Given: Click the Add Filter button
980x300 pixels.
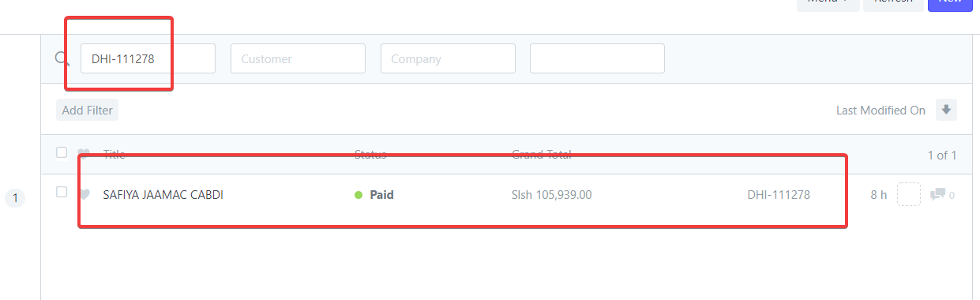Looking at the screenshot, I should pos(88,111).
